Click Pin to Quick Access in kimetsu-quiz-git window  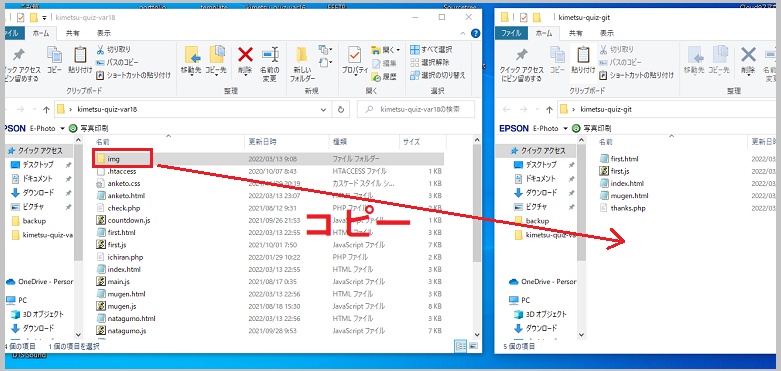(521, 65)
